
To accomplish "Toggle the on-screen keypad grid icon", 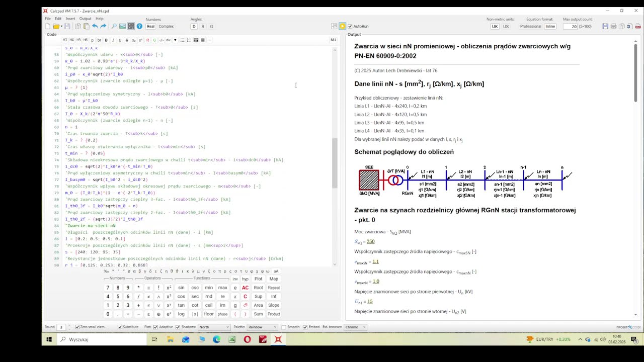I will coord(131,26).
